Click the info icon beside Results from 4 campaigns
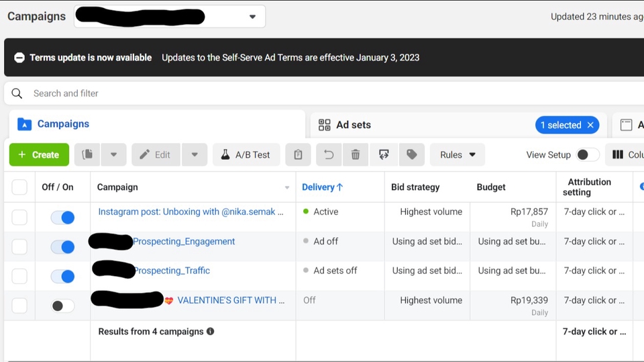The image size is (644, 362). click(x=211, y=331)
